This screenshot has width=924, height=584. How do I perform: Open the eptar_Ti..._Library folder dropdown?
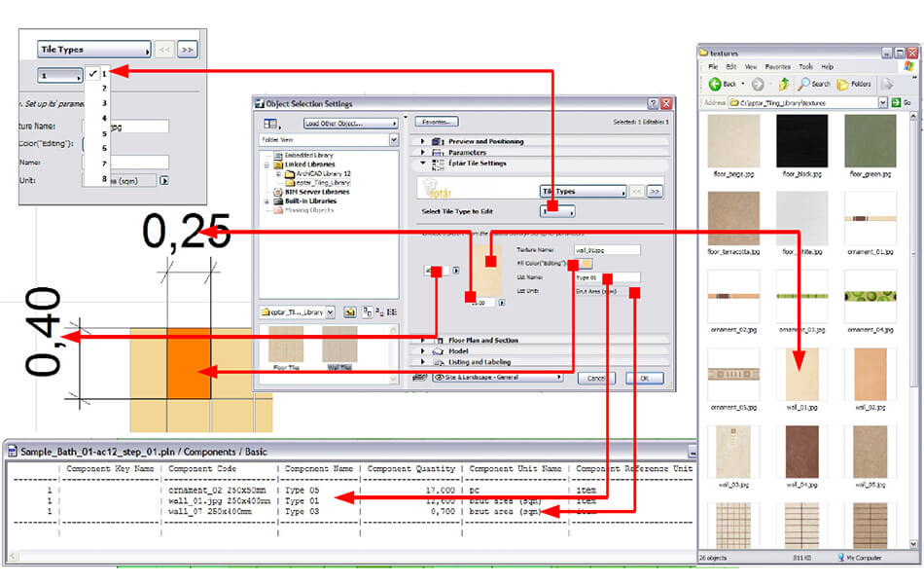pos(330,312)
